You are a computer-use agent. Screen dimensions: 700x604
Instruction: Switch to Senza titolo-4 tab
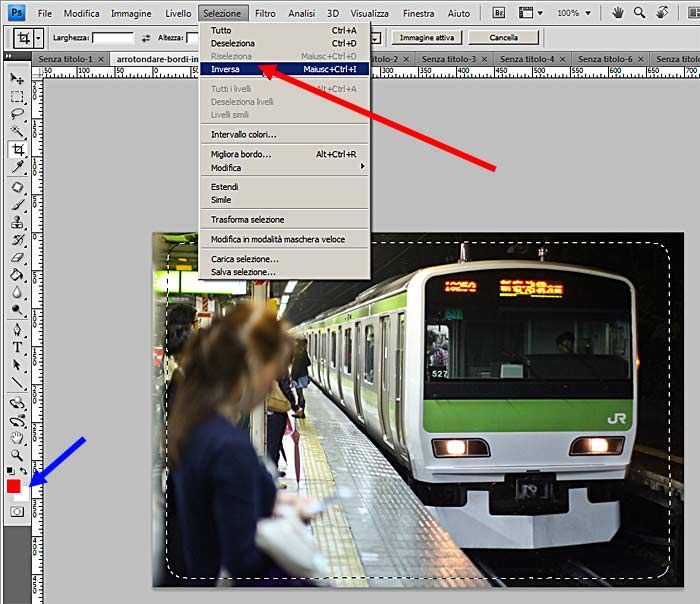click(527, 59)
